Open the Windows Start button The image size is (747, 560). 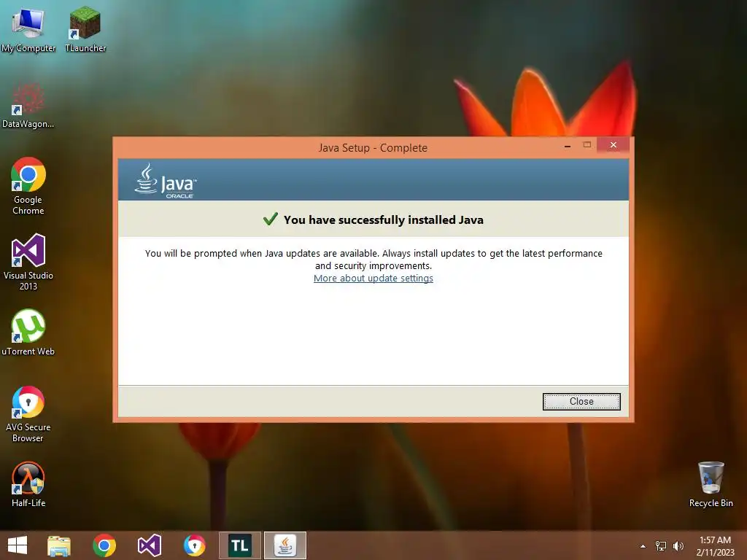pos(18,545)
